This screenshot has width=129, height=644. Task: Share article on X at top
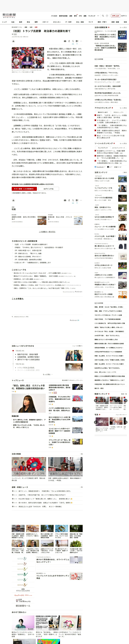pos(73,41)
